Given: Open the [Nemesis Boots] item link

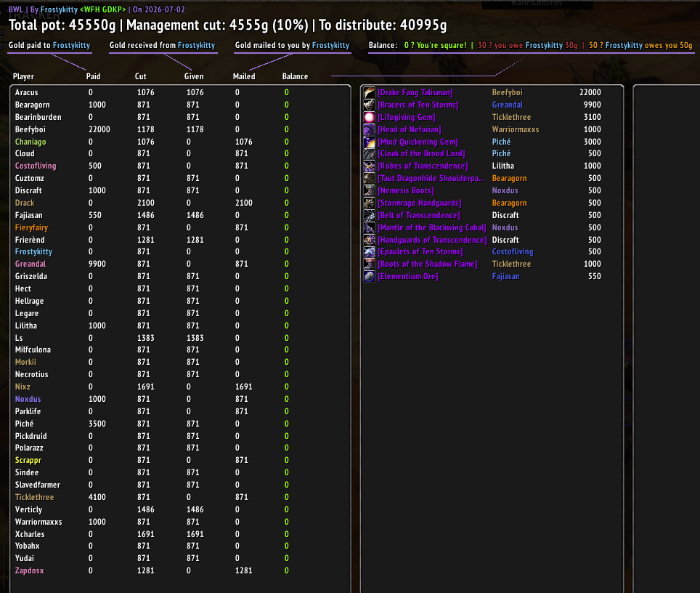Looking at the screenshot, I should coord(406,190).
